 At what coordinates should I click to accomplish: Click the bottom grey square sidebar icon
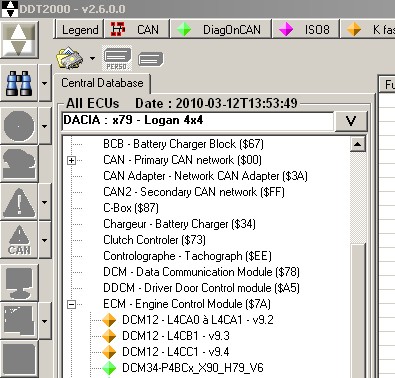[x=19, y=359]
